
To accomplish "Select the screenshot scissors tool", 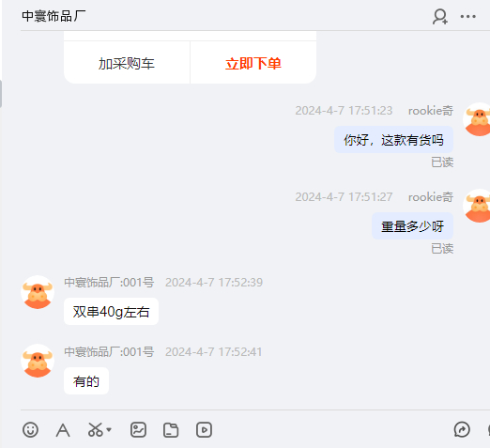I will [95, 429].
